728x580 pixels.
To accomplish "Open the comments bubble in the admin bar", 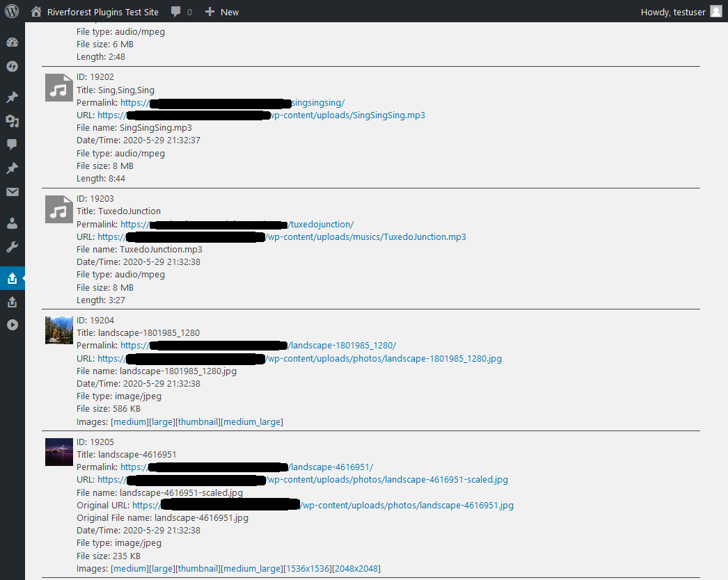I will point(176,12).
